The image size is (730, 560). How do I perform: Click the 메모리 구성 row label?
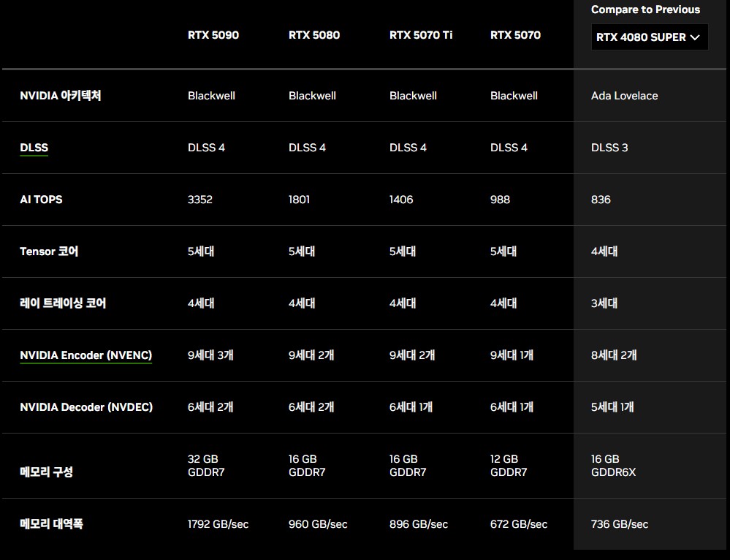point(46,472)
